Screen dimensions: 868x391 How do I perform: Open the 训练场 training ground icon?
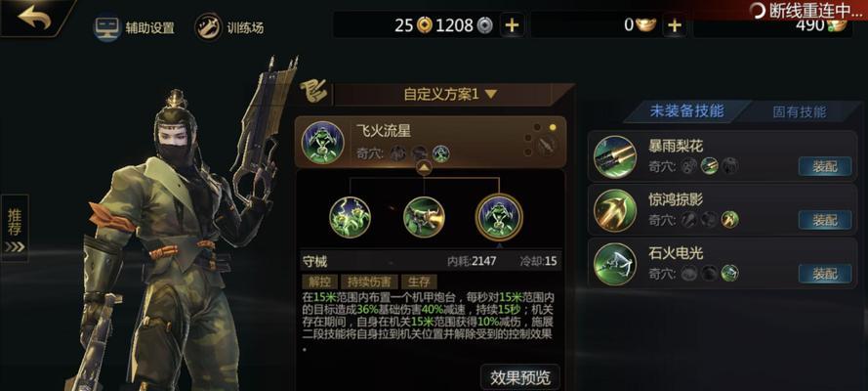click(x=209, y=27)
